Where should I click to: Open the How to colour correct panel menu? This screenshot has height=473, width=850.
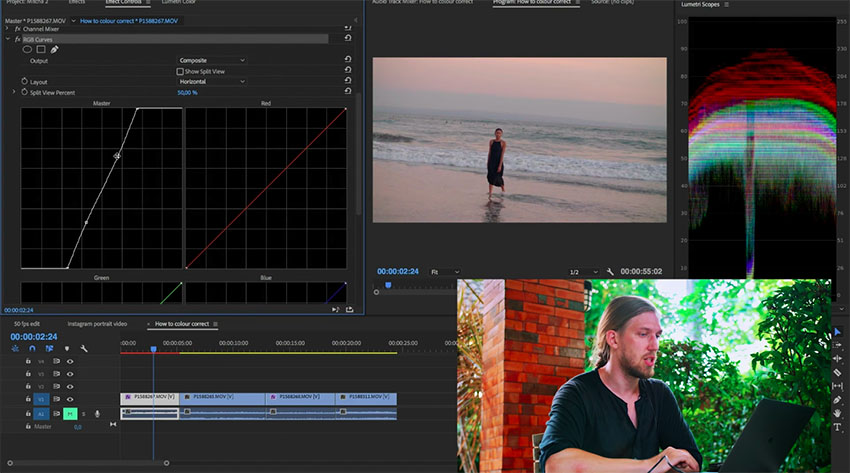coord(215,324)
